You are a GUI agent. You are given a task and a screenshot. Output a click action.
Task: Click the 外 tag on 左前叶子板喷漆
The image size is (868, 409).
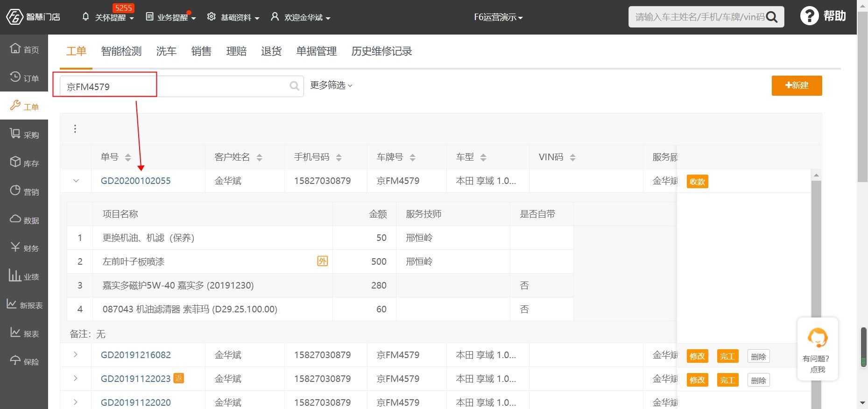pos(322,261)
